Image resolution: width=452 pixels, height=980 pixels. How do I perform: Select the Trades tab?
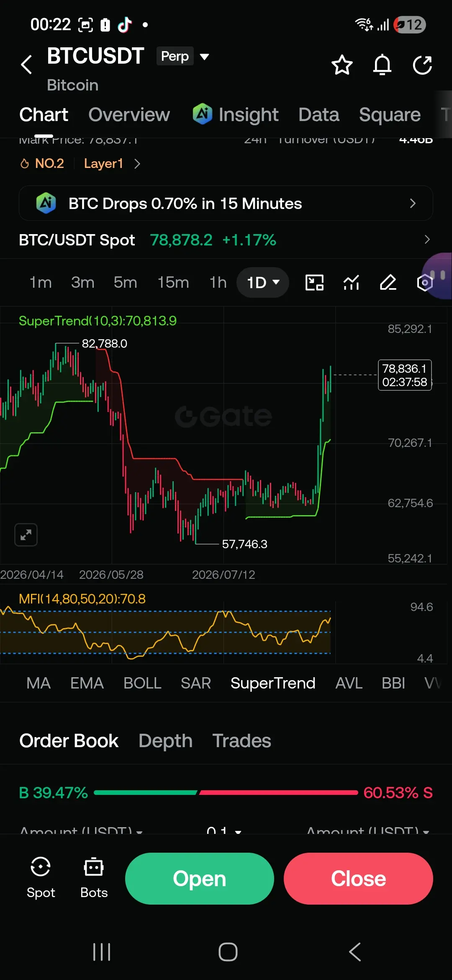[241, 741]
